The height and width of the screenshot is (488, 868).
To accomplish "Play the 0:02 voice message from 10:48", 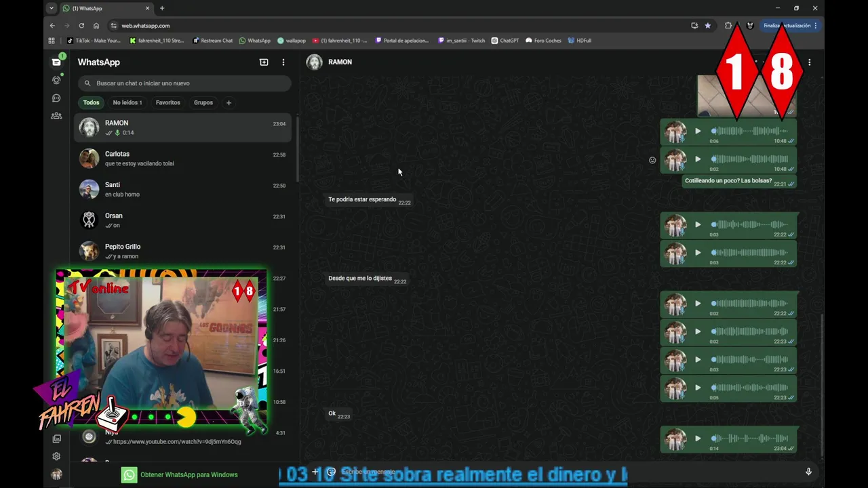I will click(698, 159).
